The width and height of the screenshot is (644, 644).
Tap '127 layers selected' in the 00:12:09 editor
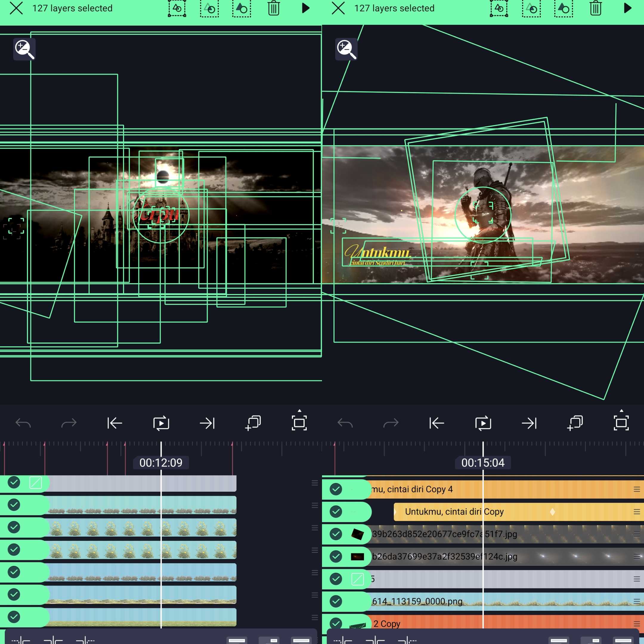(72, 8)
